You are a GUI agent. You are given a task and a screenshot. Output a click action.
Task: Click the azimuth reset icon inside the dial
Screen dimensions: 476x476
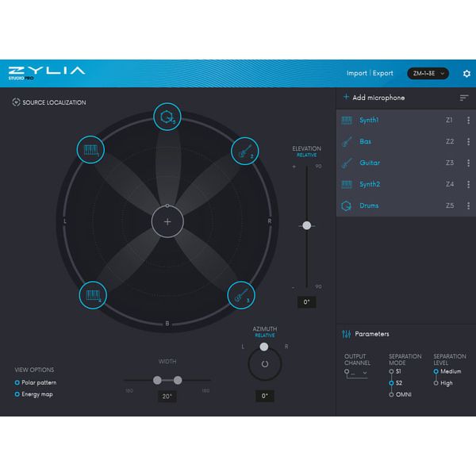coord(265,364)
